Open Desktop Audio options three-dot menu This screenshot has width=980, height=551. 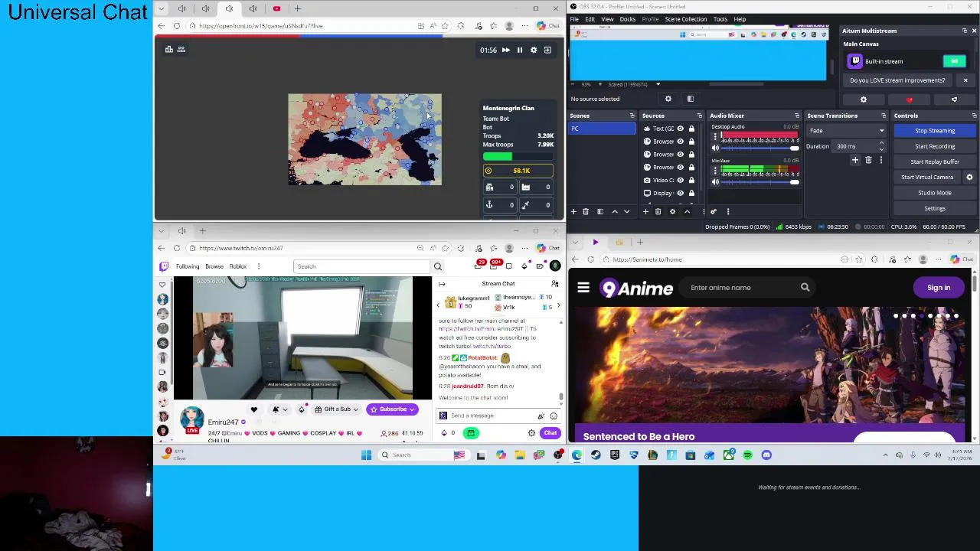tap(715, 136)
